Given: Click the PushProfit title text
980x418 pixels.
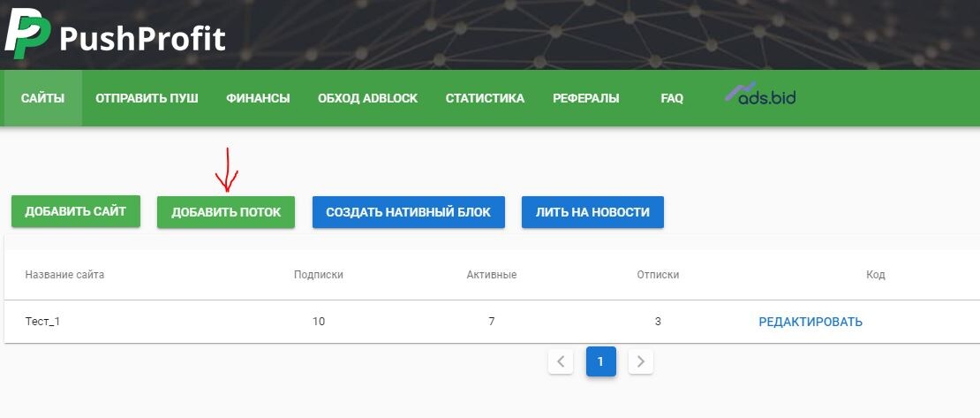Looking at the screenshot, I should [142, 39].
